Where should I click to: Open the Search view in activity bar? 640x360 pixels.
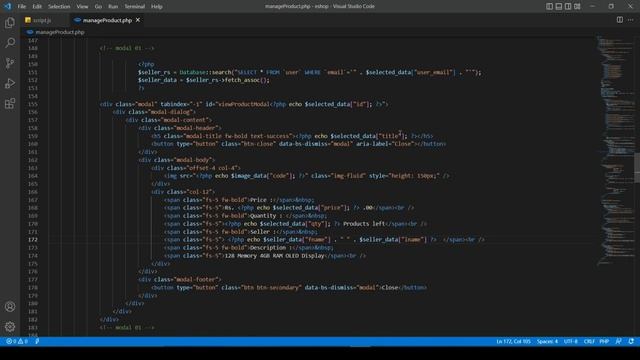point(10,42)
